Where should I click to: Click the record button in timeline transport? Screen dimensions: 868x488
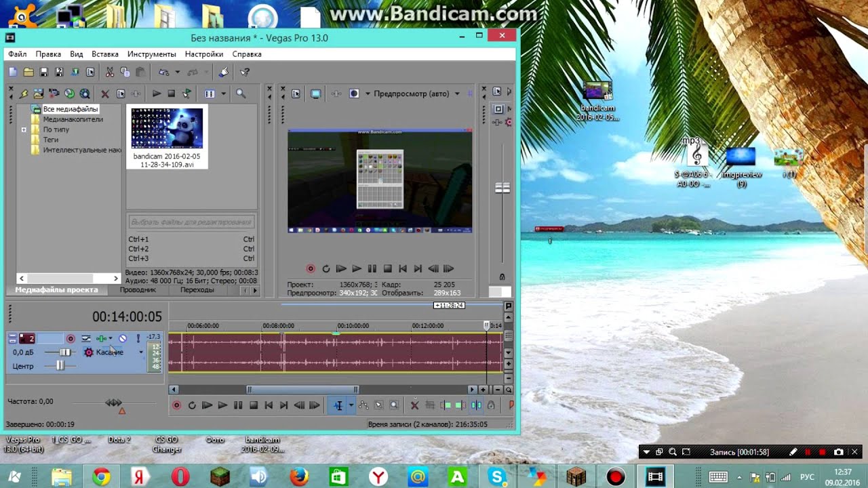(177, 405)
